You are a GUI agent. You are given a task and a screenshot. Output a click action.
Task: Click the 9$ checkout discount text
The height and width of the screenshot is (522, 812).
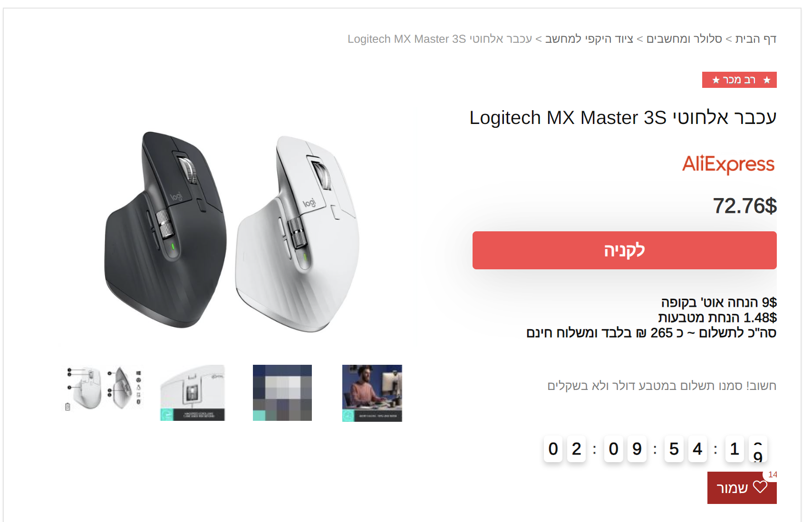point(719,302)
